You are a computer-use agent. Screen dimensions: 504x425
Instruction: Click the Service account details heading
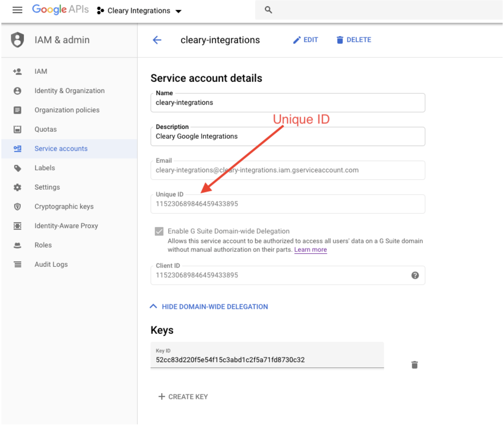pos(206,78)
